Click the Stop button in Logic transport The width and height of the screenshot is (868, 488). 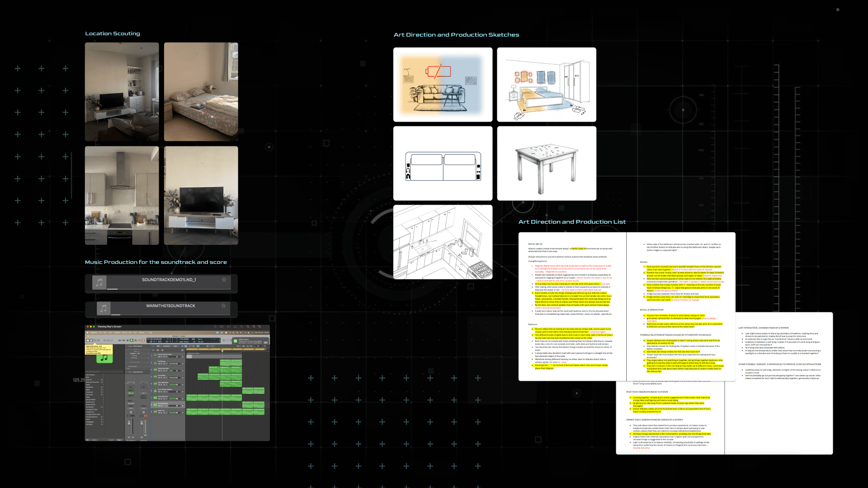127,340
